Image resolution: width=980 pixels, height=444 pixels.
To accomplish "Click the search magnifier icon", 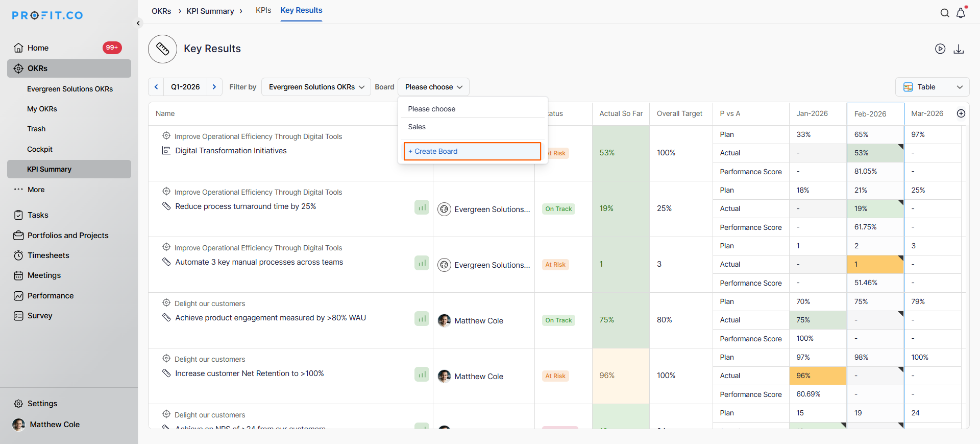I will point(945,13).
